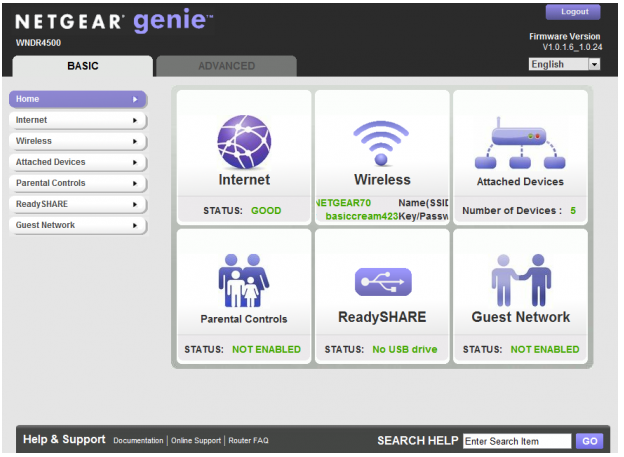Open the Online Support link

click(x=196, y=441)
